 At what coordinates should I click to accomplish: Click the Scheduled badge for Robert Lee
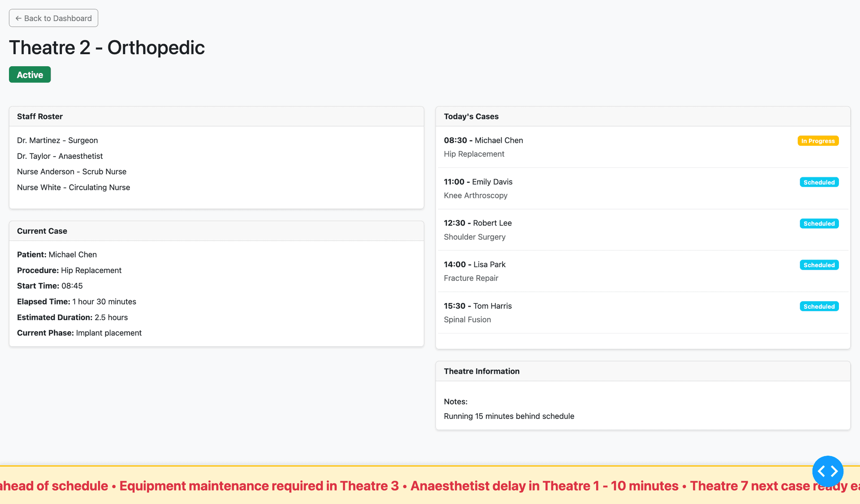[819, 223]
